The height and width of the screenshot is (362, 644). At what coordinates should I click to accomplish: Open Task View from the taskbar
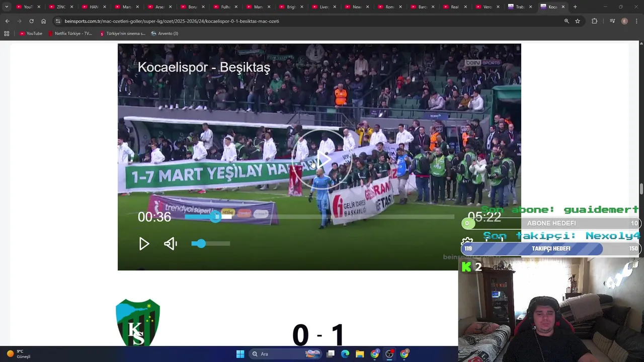331,354
